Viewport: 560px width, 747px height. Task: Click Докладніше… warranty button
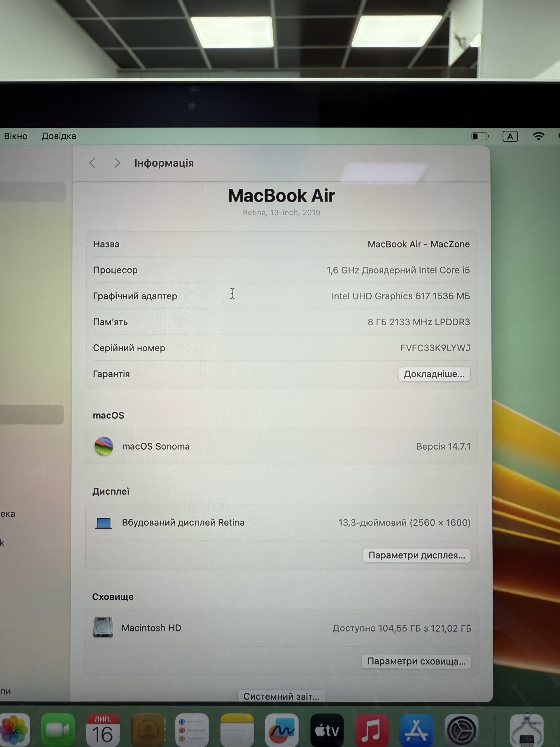[434, 374]
